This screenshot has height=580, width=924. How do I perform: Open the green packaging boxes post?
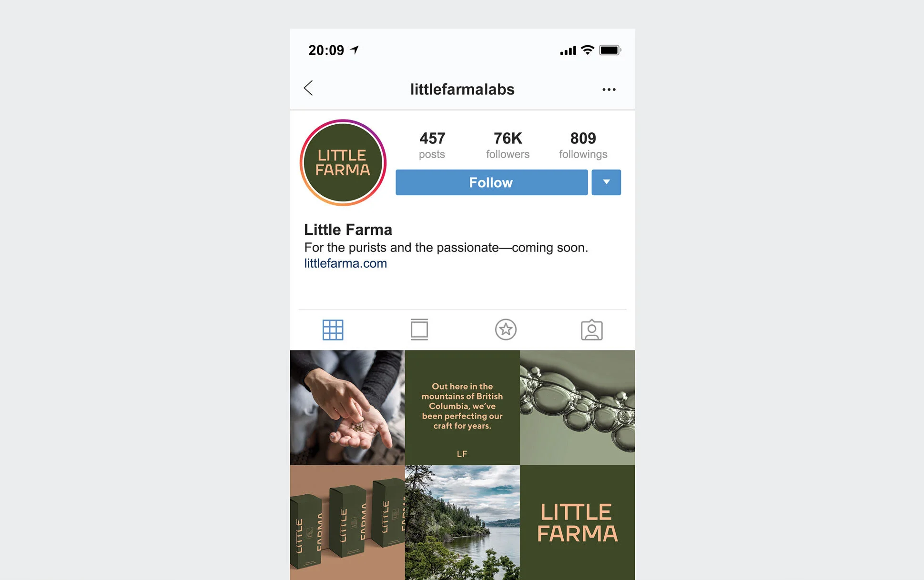[x=347, y=523]
